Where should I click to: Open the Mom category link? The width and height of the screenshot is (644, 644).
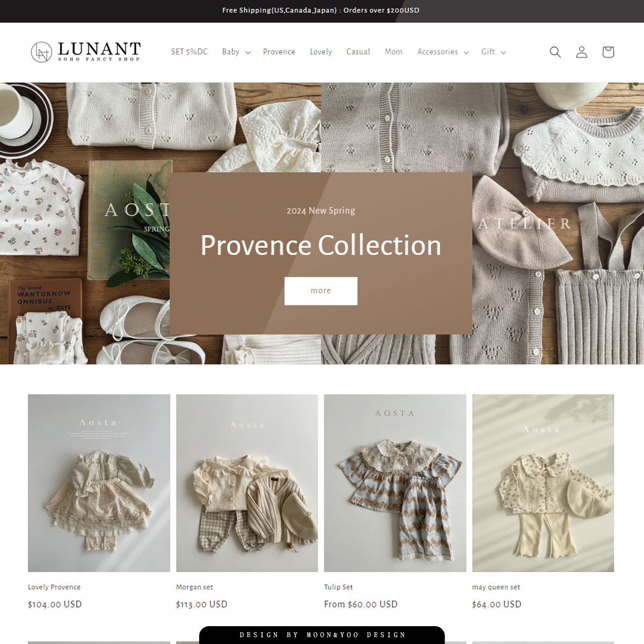tap(393, 52)
